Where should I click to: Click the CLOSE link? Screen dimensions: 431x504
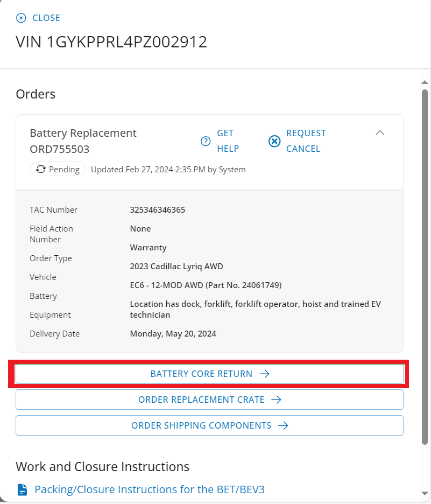[46, 18]
